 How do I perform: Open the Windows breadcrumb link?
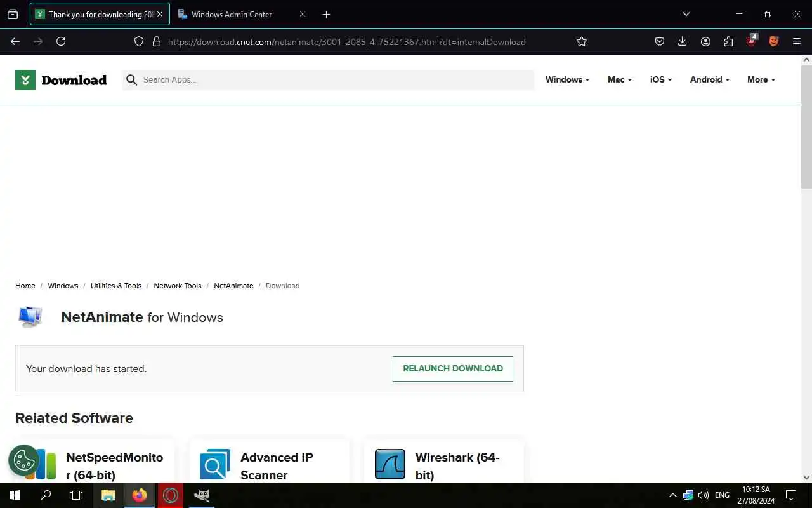(x=63, y=286)
